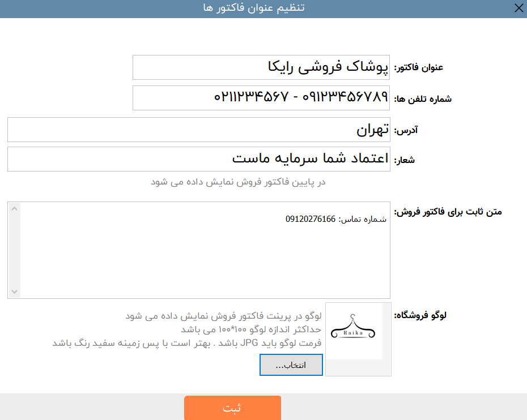Select the slogan field 'اعتماد شما سرمایه ماست'

pyautogui.click(x=199, y=159)
